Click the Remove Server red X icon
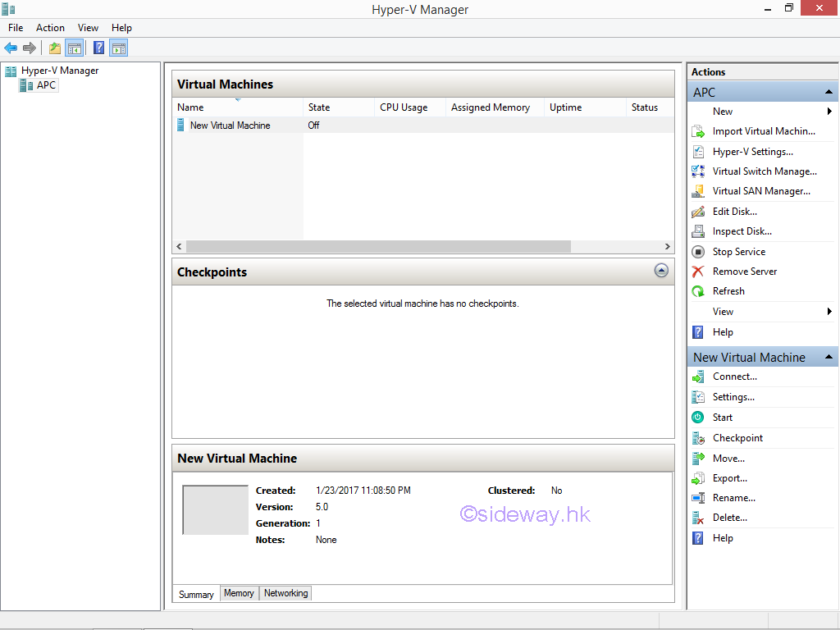The width and height of the screenshot is (840, 630). coord(698,272)
